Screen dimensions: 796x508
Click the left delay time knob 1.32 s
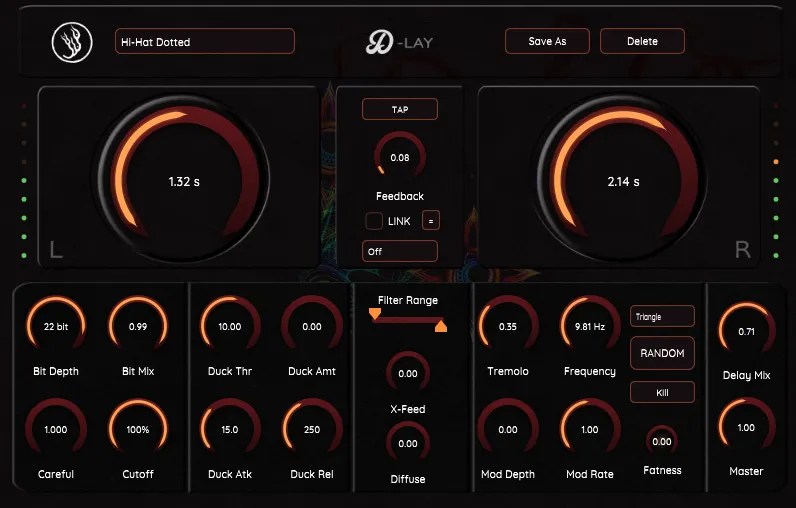coord(184,179)
